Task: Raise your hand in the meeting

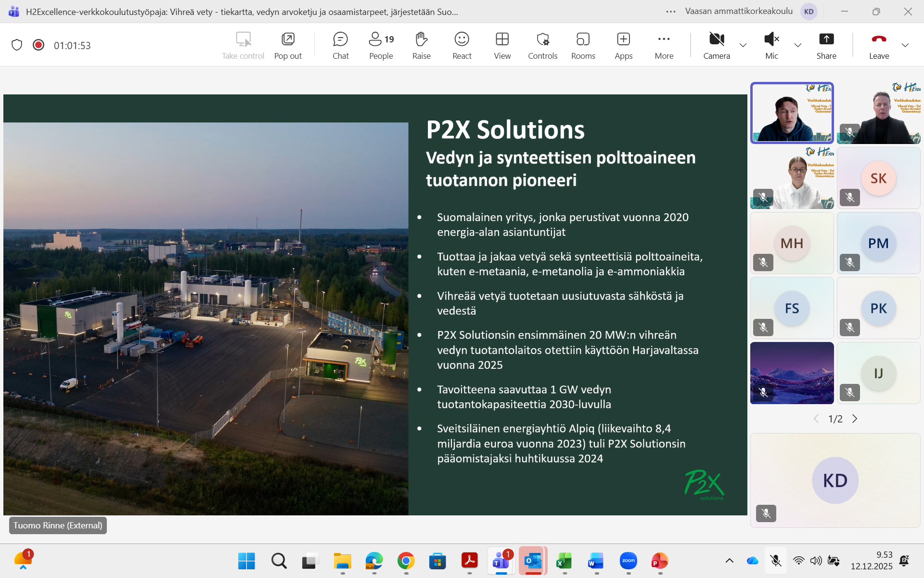Action: click(421, 45)
